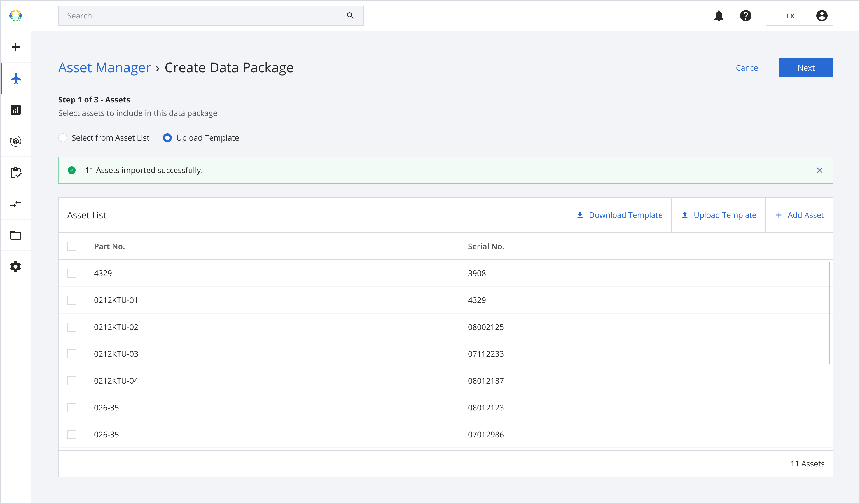Check the row with serial 3908

pos(72,273)
